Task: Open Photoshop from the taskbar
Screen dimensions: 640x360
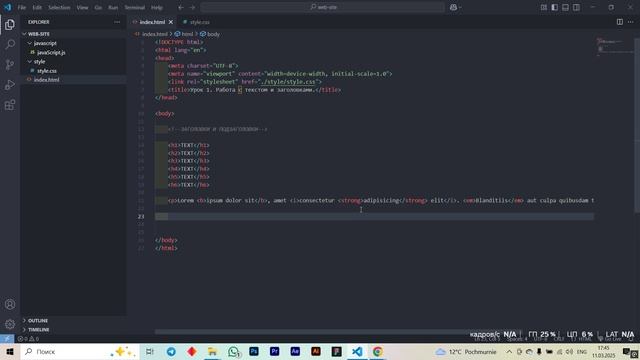Action: 254,351
